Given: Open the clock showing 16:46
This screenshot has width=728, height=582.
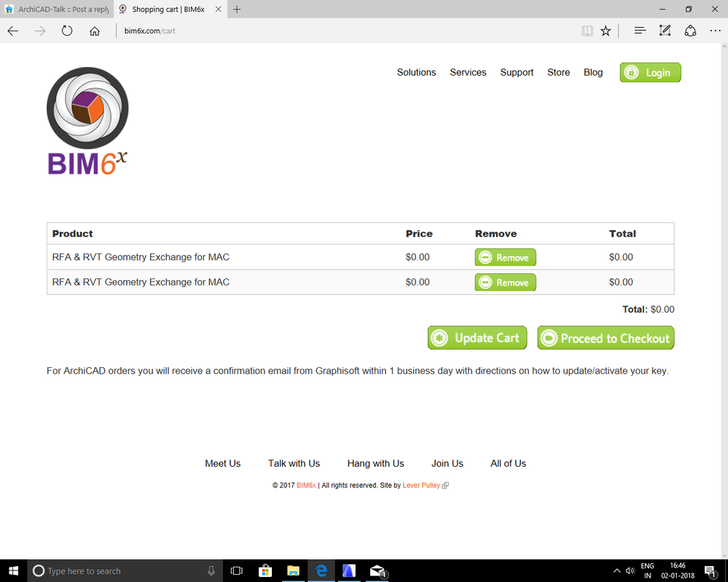Looking at the screenshot, I should 678,571.
